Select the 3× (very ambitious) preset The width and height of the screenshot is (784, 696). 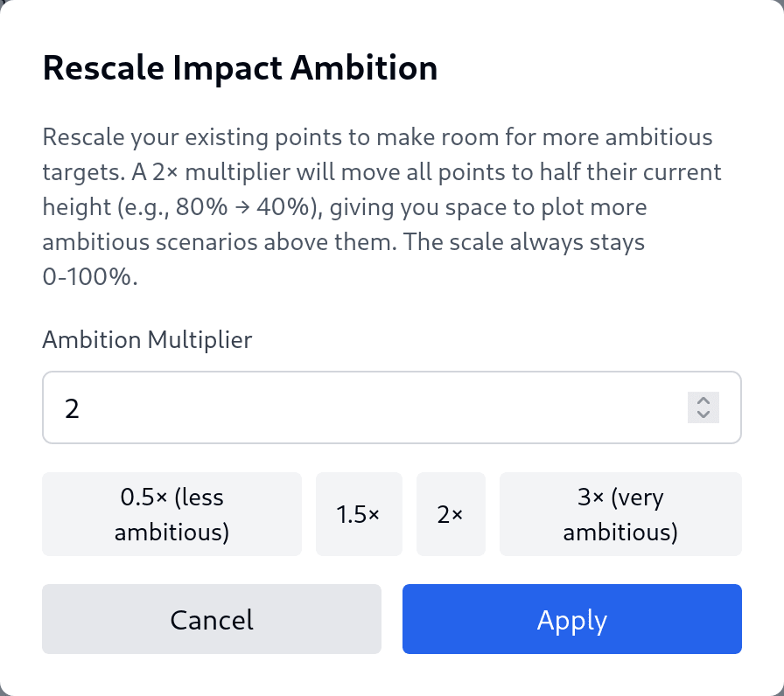point(620,514)
